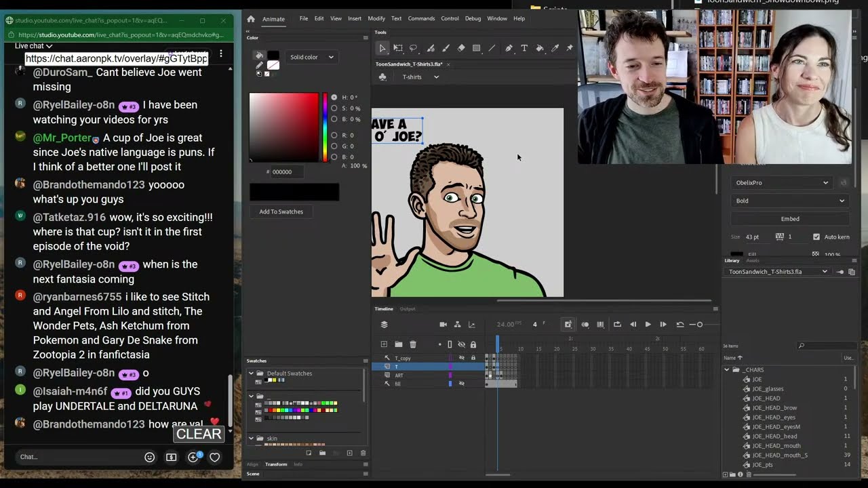Toggle lock on T_copy layer

pos(473,358)
